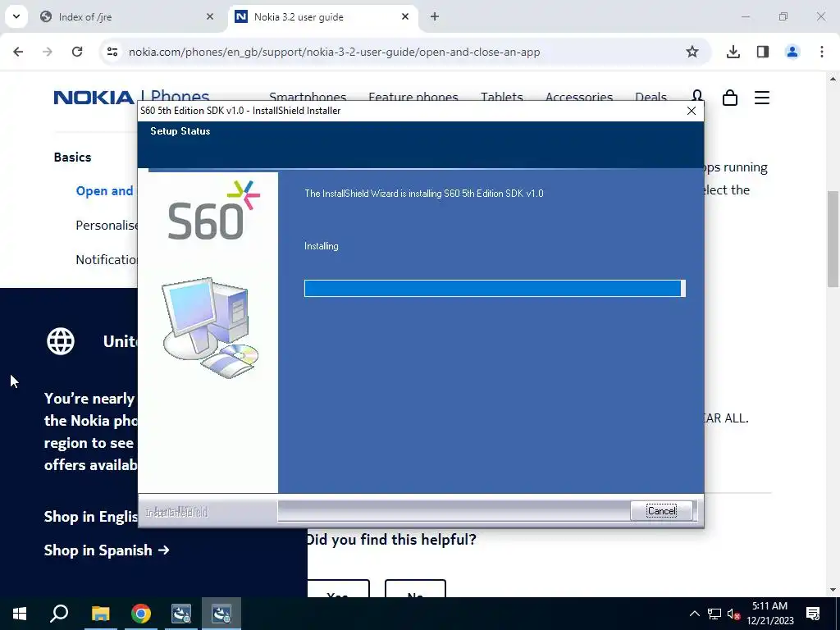
Task: Open Chrome from the taskbar
Action: point(141,614)
